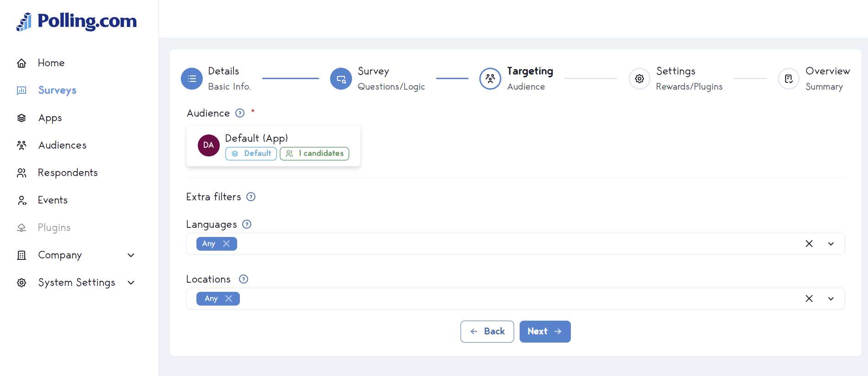Image resolution: width=868 pixels, height=376 pixels.
Task: Expand the Company menu
Action: click(x=131, y=255)
